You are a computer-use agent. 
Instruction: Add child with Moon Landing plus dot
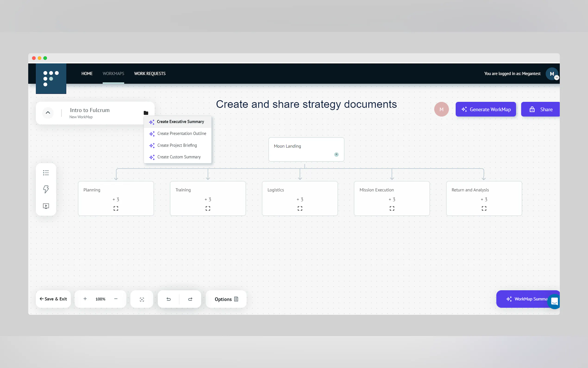coord(336,154)
